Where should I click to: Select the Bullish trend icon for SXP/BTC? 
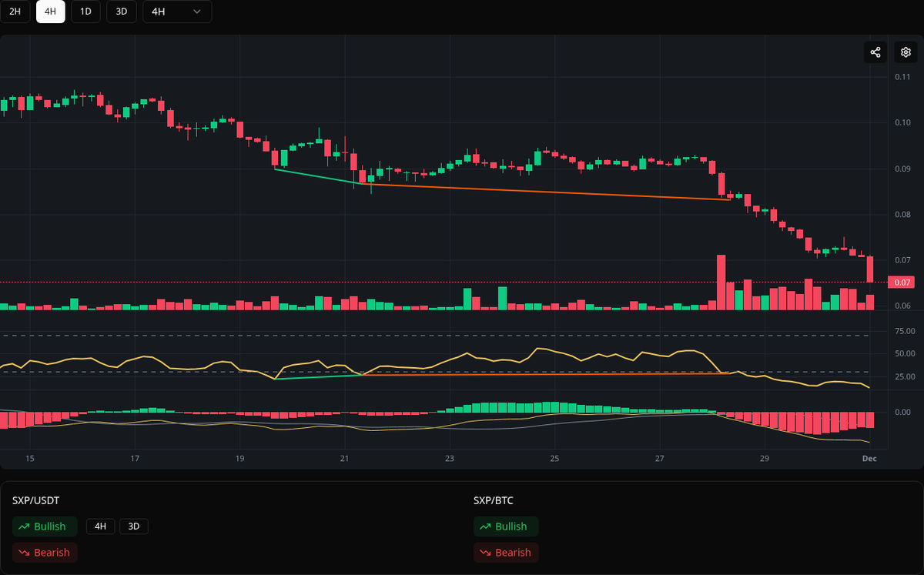(x=484, y=527)
